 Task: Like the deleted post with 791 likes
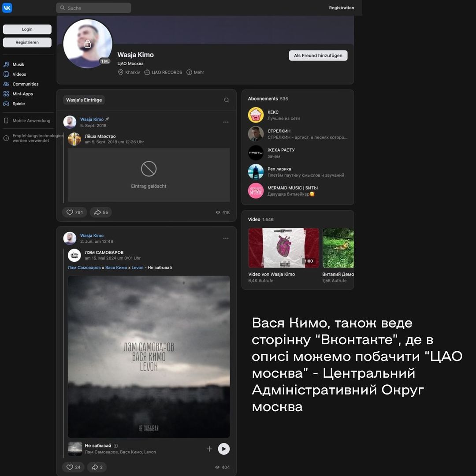click(74, 212)
